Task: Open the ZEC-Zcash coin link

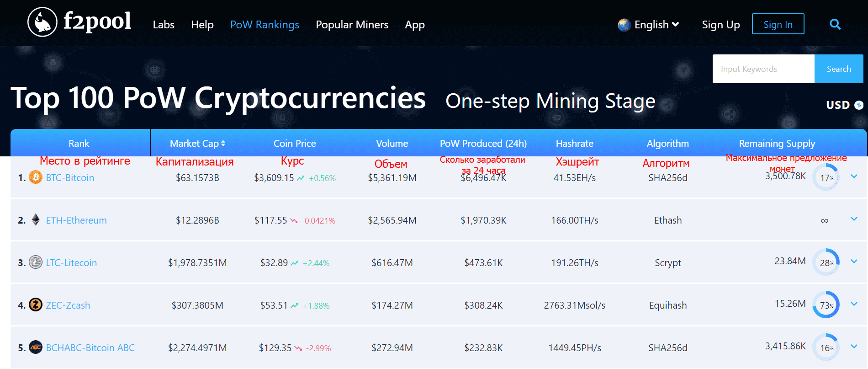Action: point(68,305)
